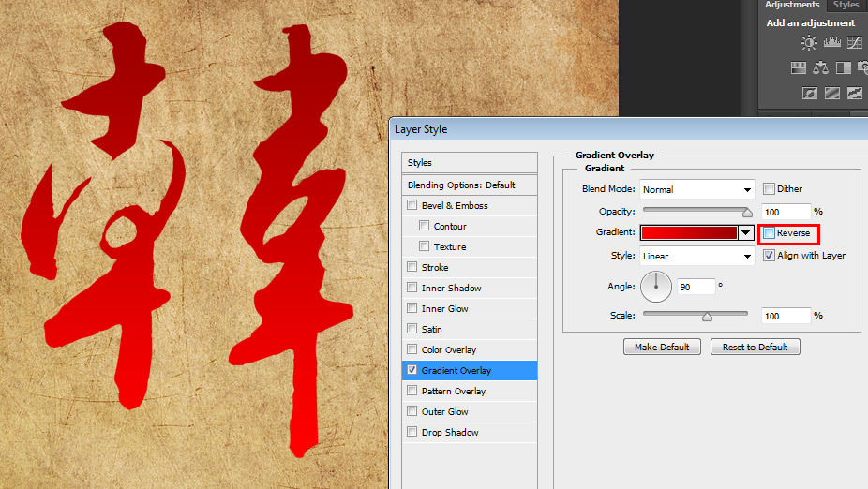Click the Opacity value field
Viewport: 868px width, 489px height.
coord(786,212)
